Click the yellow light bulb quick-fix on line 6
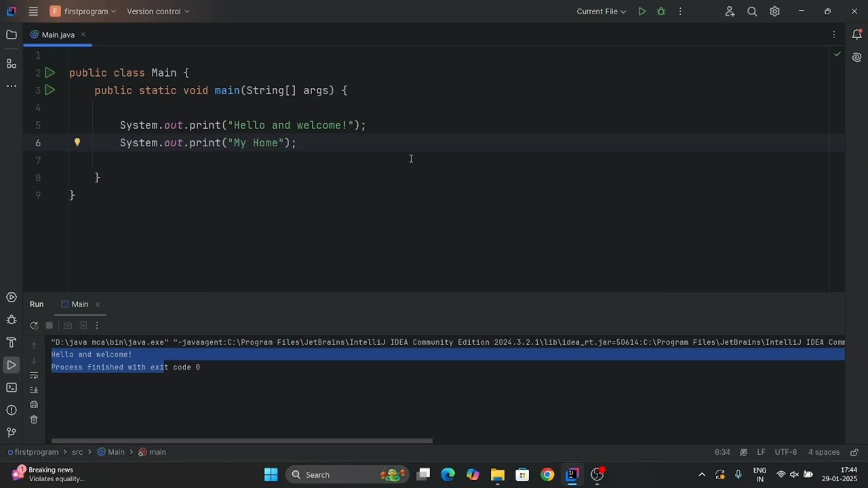The image size is (868, 488). pyautogui.click(x=77, y=142)
